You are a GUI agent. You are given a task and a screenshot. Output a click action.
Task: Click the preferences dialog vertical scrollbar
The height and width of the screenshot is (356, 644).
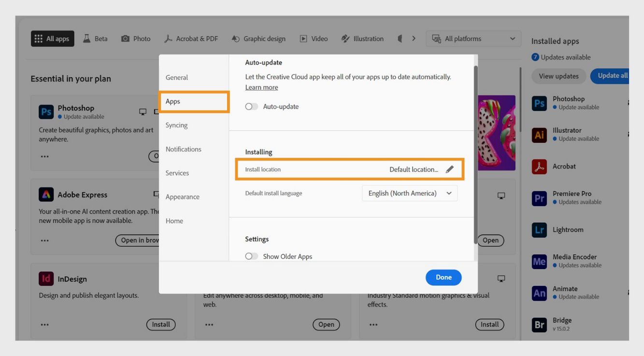pyautogui.click(x=475, y=155)
